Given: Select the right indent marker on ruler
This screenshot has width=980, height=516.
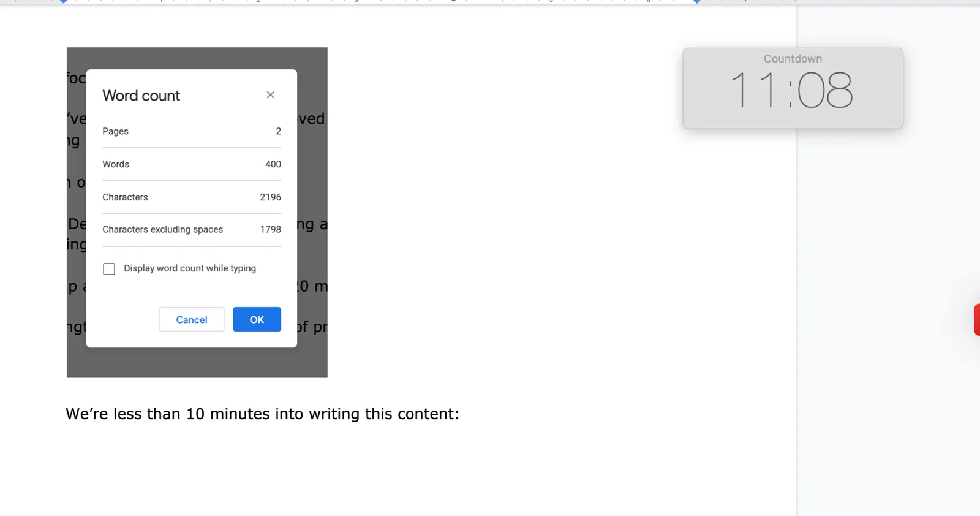Looking at the screenshot, I should coord(697,2).
